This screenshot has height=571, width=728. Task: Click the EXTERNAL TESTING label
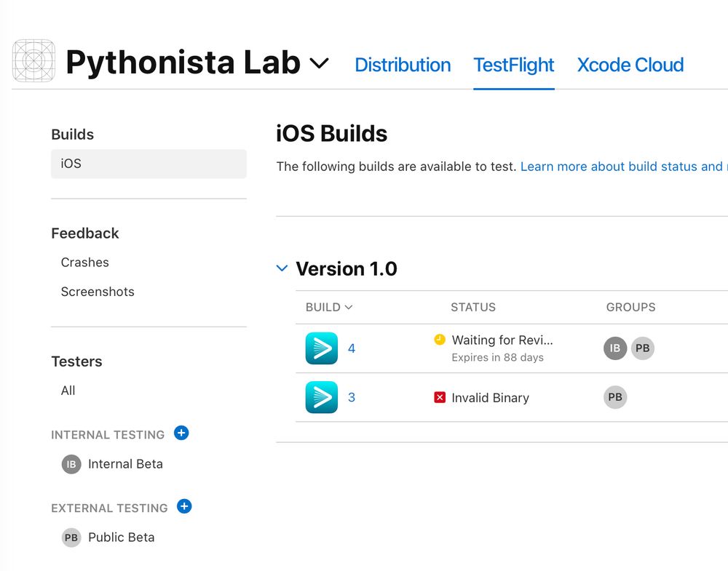(110, 508)
